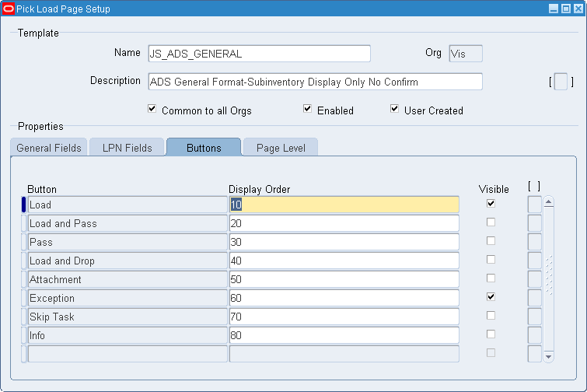Viewport: 587px width, 392px height.
Task: Close the Pick Load Page Setup window
Action: click(578, 9)
